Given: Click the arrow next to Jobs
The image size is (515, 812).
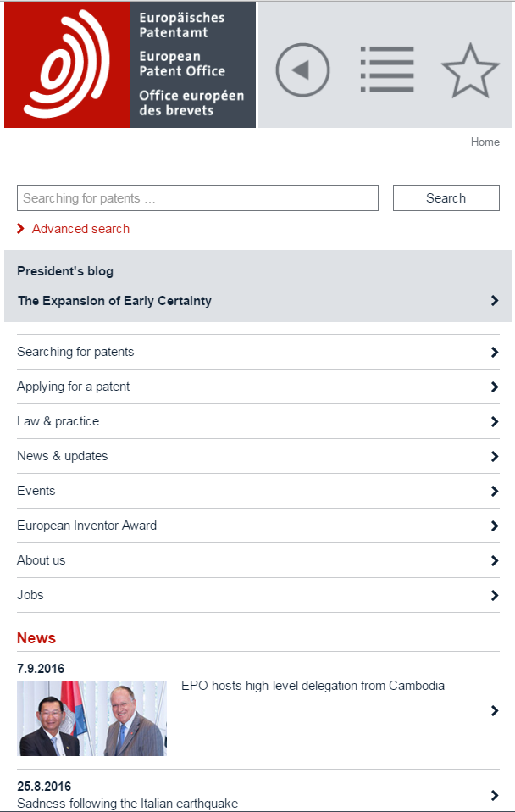Looking at the screenshot, I should tap(495, 596).
